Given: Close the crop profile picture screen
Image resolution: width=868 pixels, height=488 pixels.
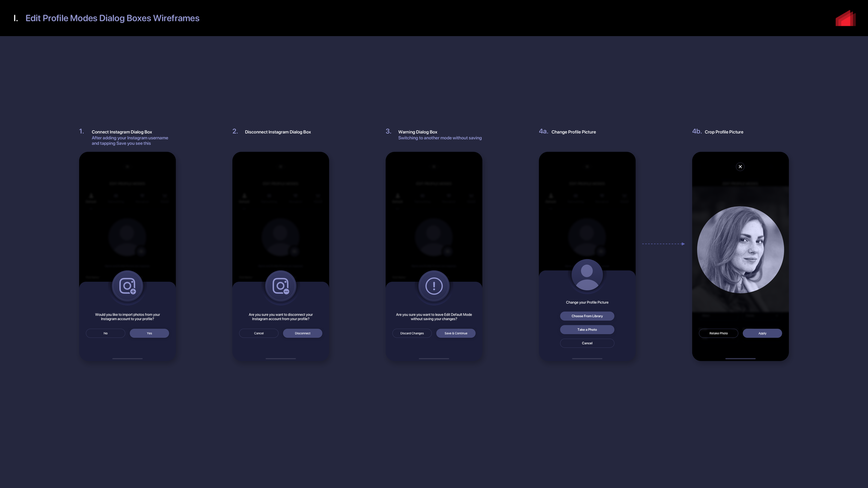Looking at the screenshot, I should [x=740, y=167].
